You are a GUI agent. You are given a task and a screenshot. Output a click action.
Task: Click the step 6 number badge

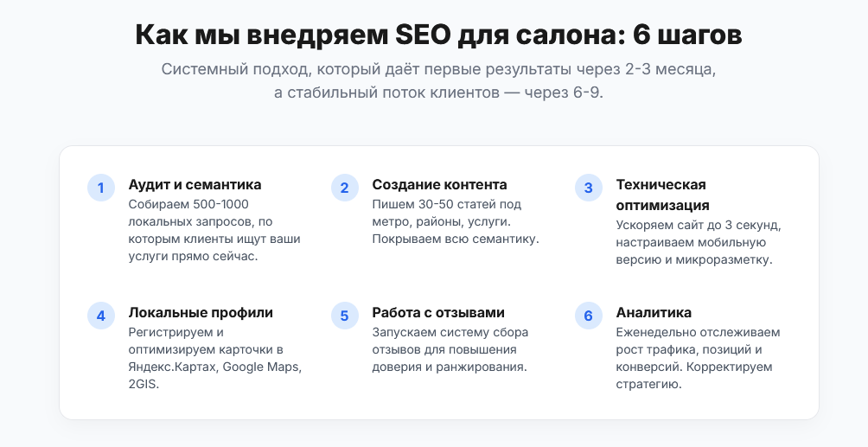pos(589,316)
